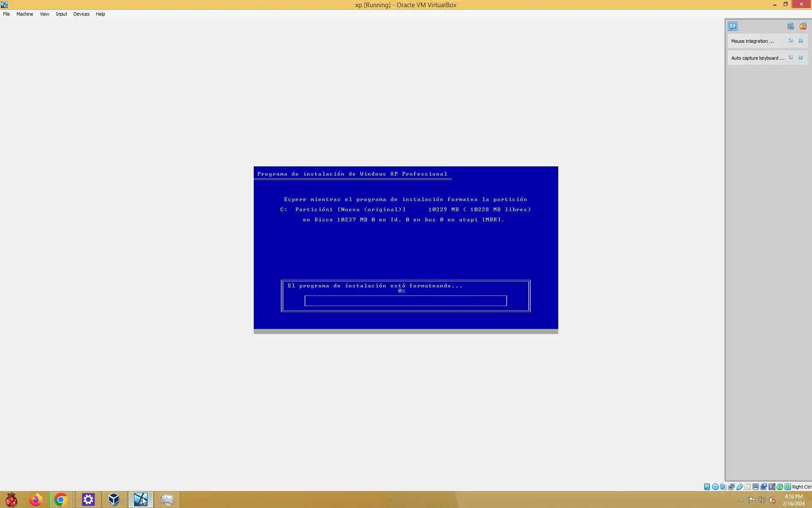Click the USB devices status icon
This screenshot has height=508, width=812.
coord(740,487)
